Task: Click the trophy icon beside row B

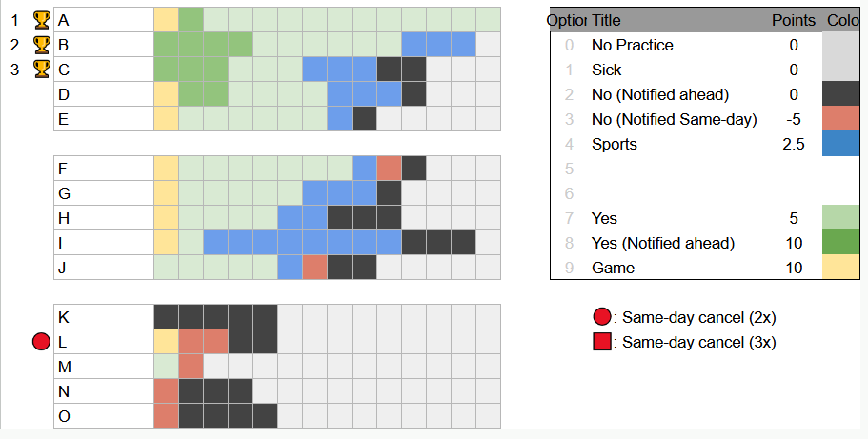Action: (x=42, y=45)
